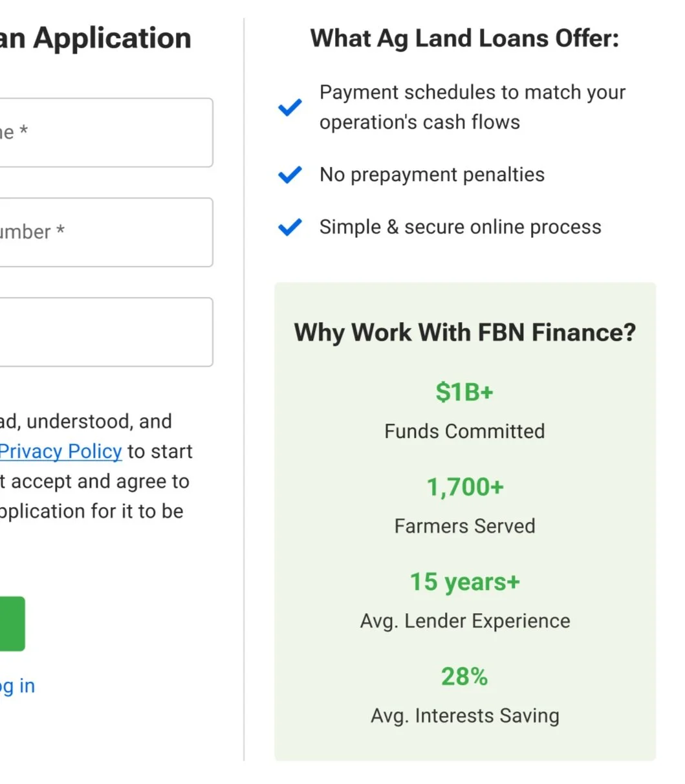Click the Farmers Served label
The width and height of the screenshot is (685, 784).
464,526
